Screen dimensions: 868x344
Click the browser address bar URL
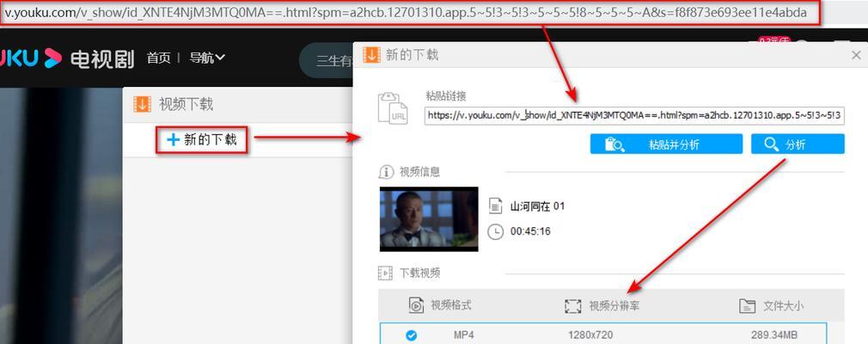pos(406,12)
